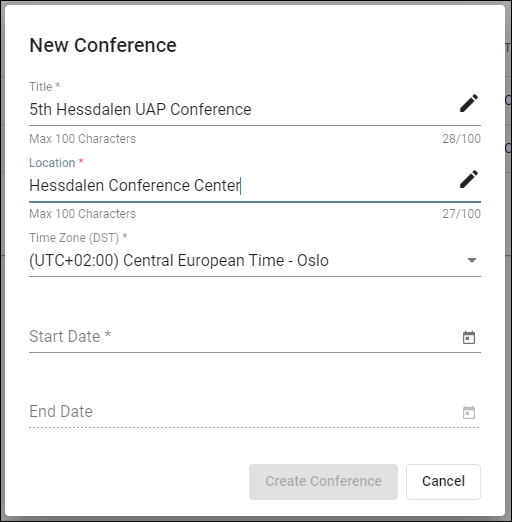Click the Create Conference button
This screenshot has width=512, height=522.
tap(323, 481)
